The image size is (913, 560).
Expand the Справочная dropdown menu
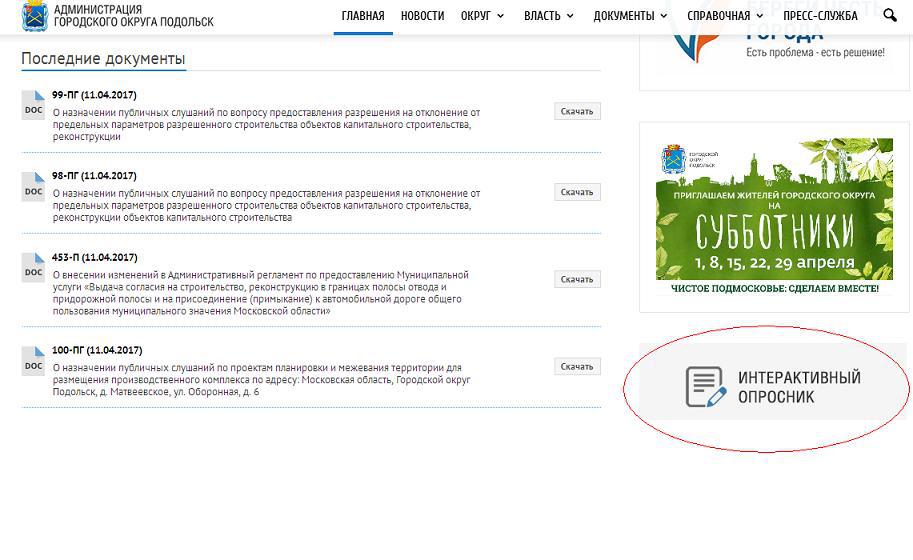(x=725, y=16)
